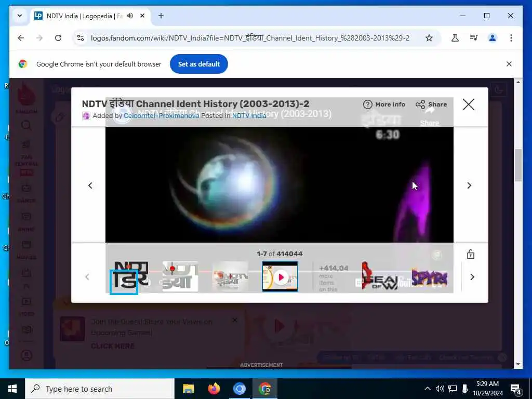This screenshot has height=399, width=532.
Task: Toggle the carousel pin lock icon
Action: tap(470, 254)
